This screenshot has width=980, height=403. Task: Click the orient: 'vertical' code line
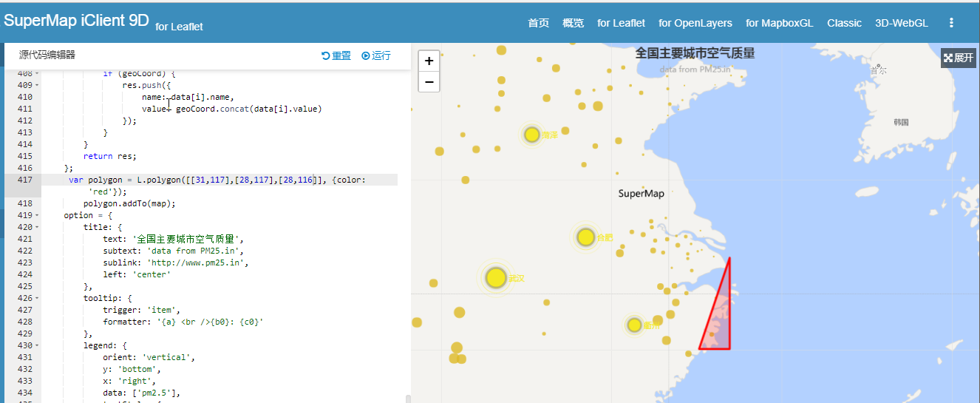[149, 357]
